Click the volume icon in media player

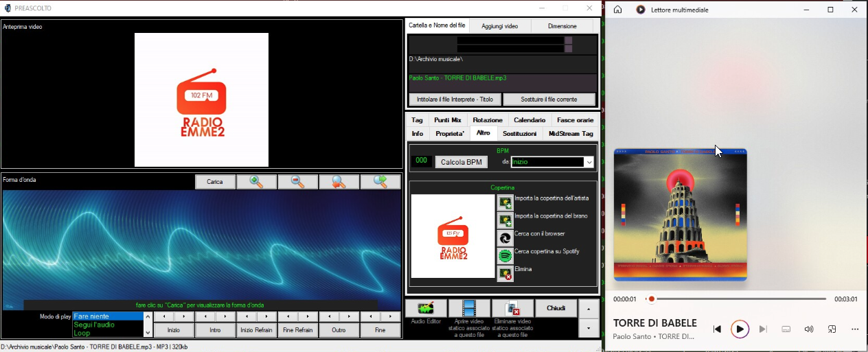pyautogui.click(x=809, y=329)
